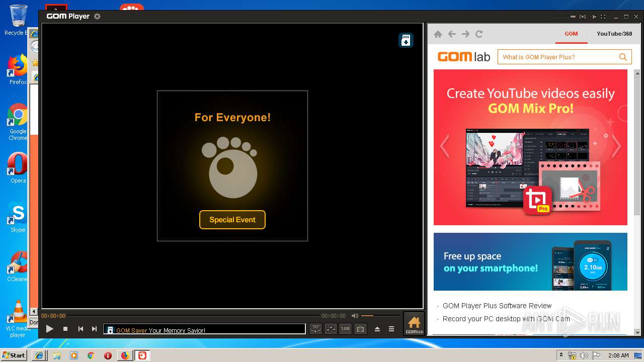The image size is (644, 362).
Task: Open the control panel equalizer icon
Action: point(331,329)
